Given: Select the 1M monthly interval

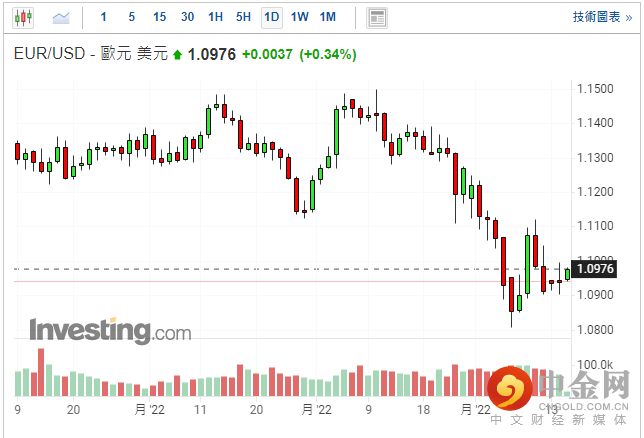Looking at the screenshot, I should pos(328,17).
